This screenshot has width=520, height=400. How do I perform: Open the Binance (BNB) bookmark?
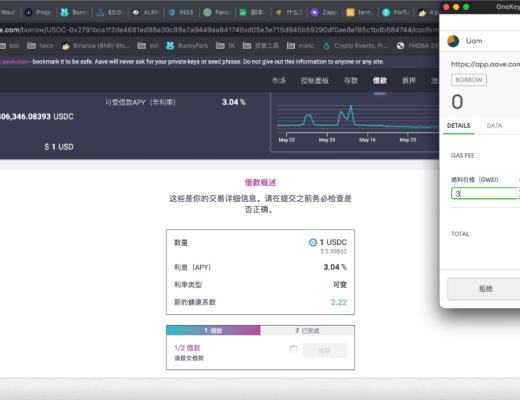pyautogui.click(x=96, y=45)
